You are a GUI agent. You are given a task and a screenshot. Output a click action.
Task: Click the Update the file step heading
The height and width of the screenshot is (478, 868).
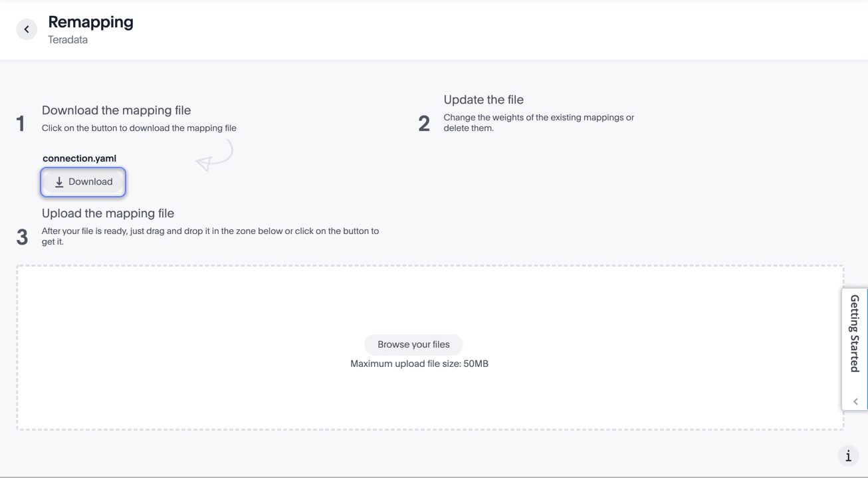tap(483, 99)
